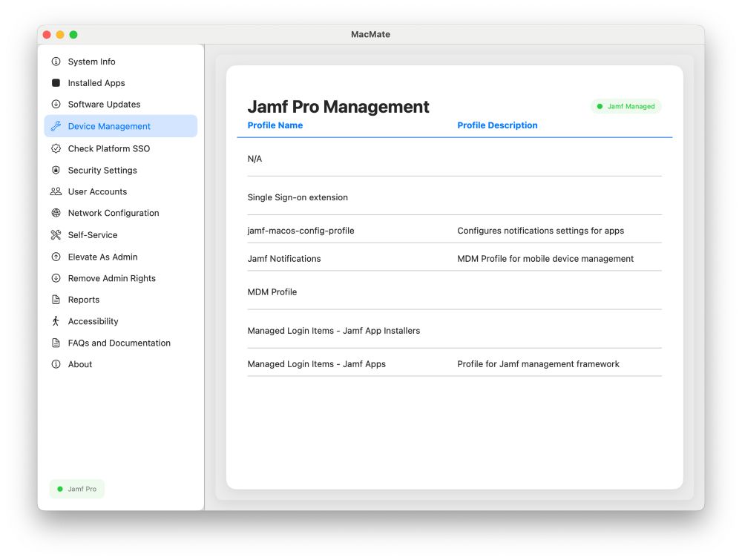Click the Device Management wrench icon

(56, 126)
